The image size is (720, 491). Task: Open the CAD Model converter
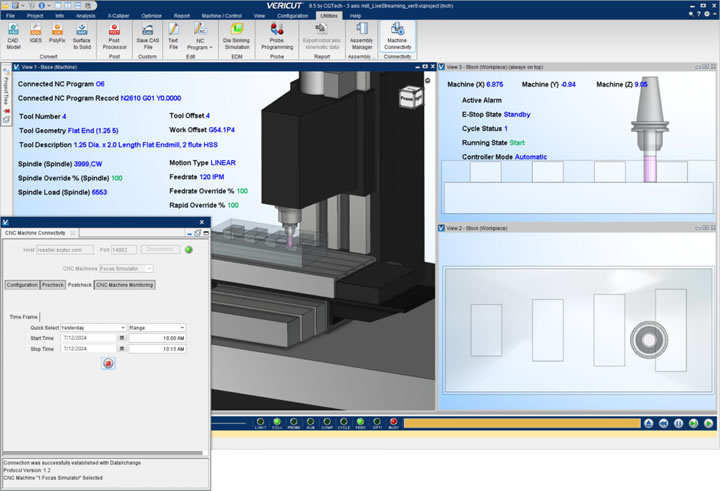13,36
